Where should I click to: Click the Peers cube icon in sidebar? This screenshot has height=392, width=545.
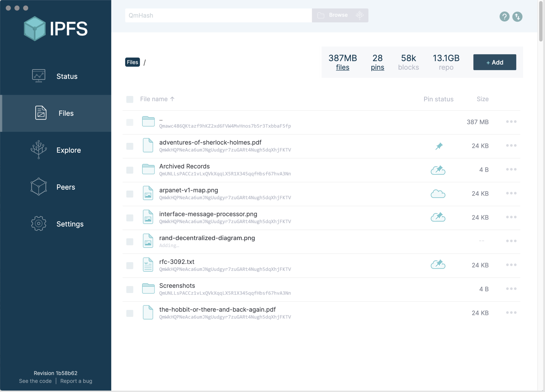(x=39, y=186)
